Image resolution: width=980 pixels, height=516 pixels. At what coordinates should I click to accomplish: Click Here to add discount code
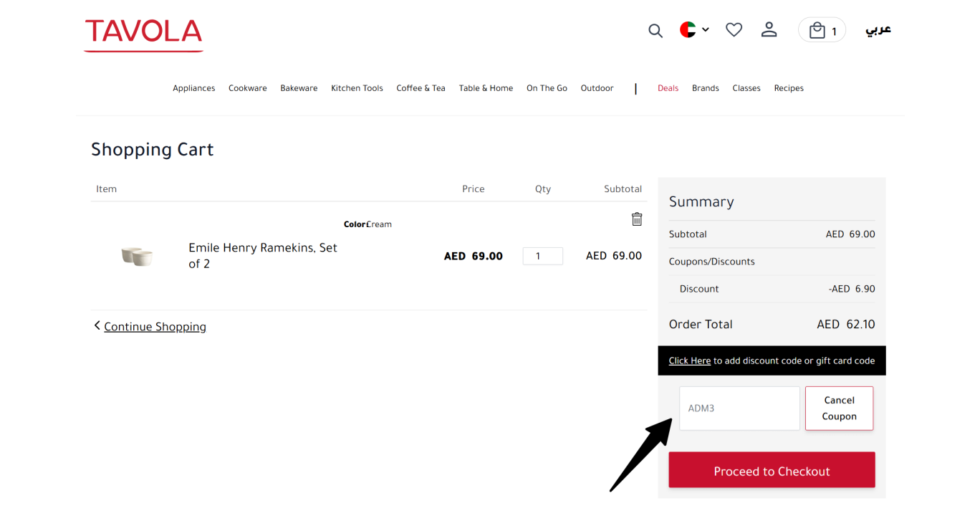click(x=690, y=360)
